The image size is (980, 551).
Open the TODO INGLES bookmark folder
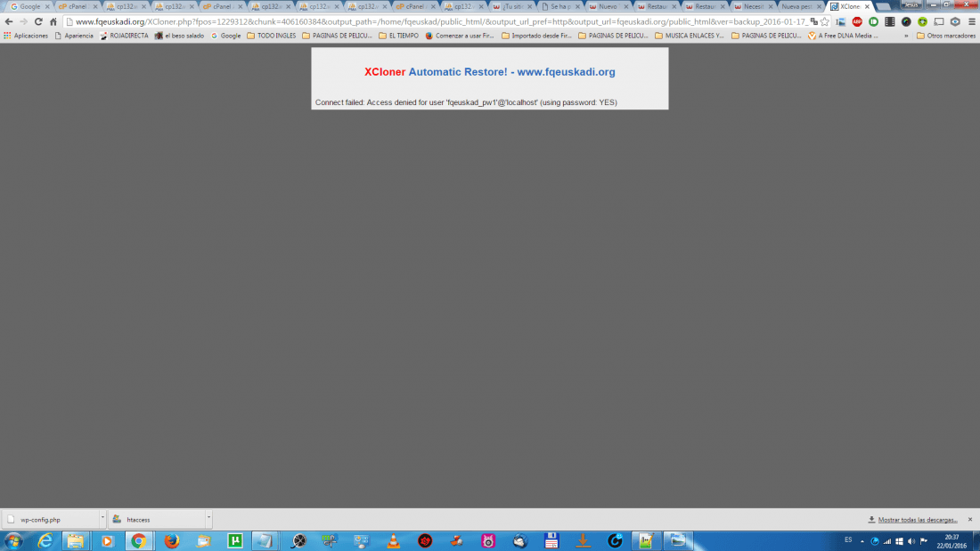point(271,36)
